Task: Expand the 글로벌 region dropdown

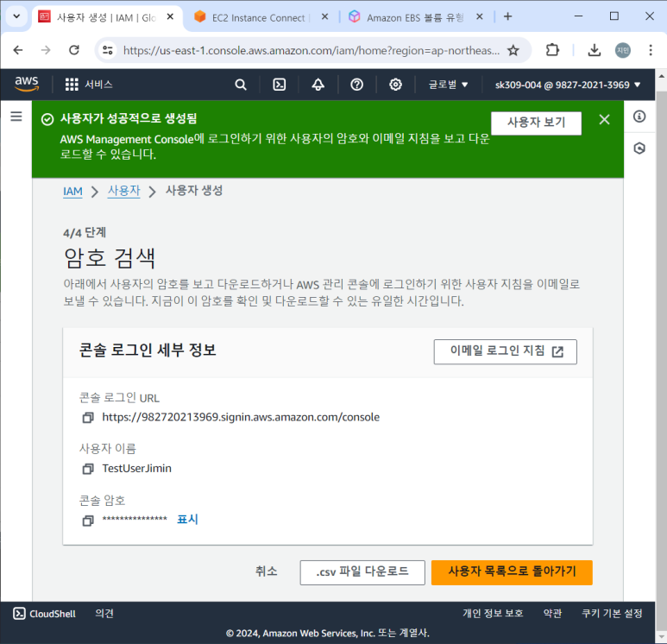Action: tap(448, 85)
